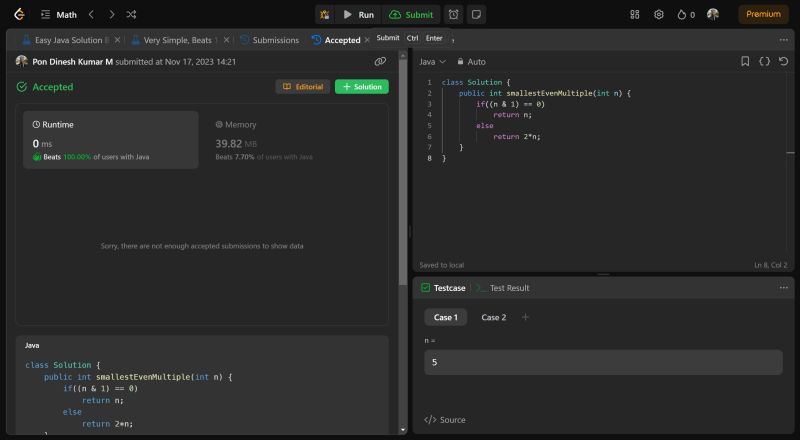Switch to Testcase tab
The width and height of the screenshot is (800, 440).
[x=443, y=288]
